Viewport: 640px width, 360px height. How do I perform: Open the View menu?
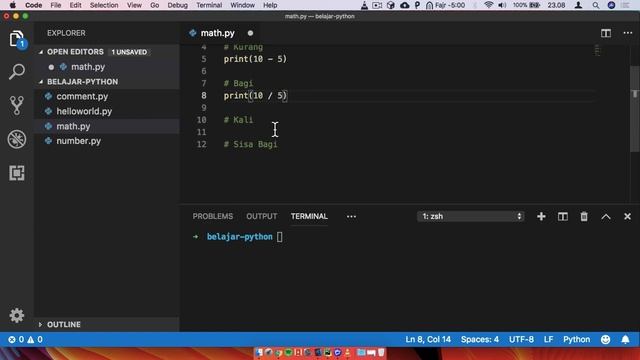tap(134, 5)
